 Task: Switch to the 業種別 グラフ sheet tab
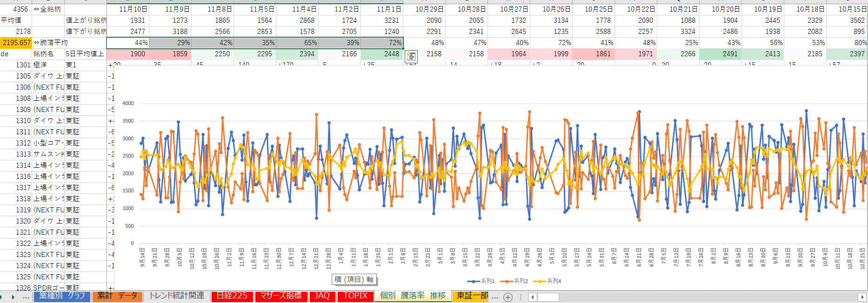(x=62, y=296)
